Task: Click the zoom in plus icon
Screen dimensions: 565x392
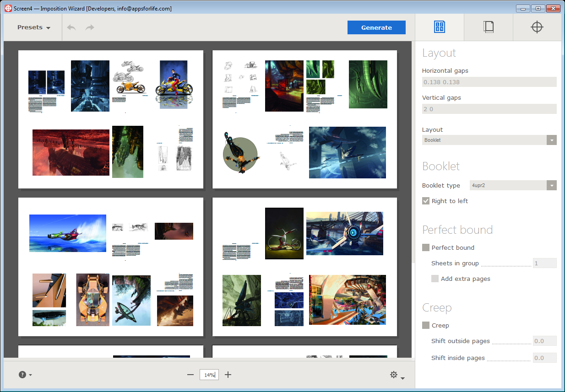Action: tap(228, 375)
